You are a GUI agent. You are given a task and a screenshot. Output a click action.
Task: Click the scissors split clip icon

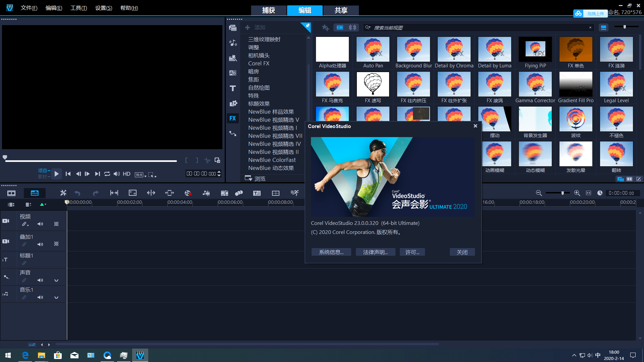point(207,161)
